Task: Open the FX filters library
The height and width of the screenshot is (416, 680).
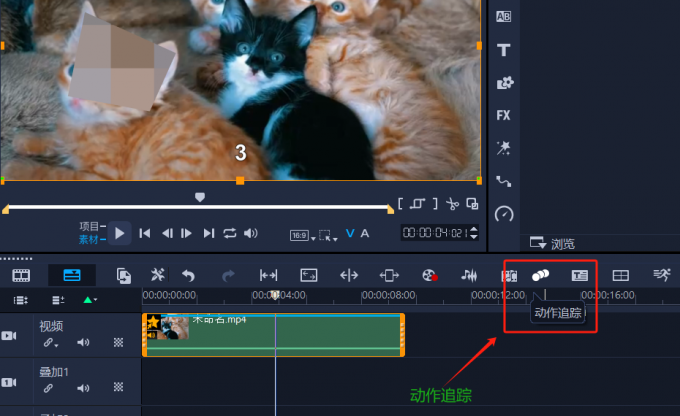Action: (x=503, y=115)
